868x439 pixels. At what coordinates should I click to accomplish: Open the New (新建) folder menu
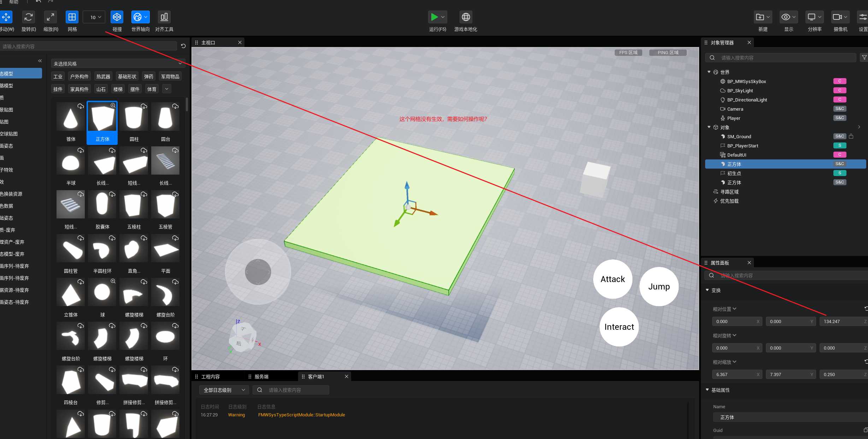coord(763,17)
